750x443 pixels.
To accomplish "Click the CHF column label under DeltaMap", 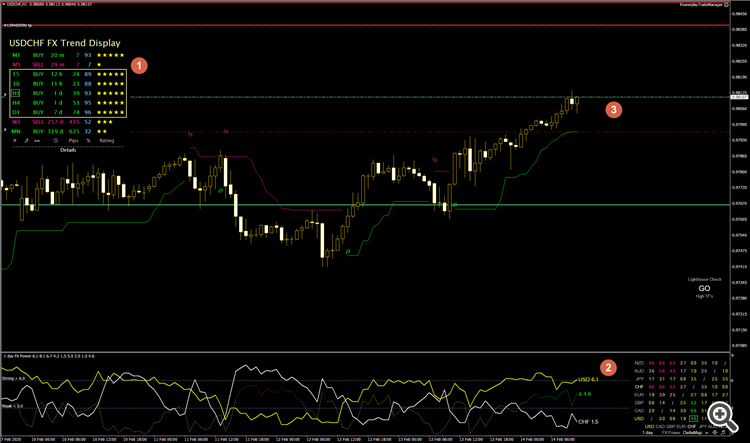I will [692, 426].
